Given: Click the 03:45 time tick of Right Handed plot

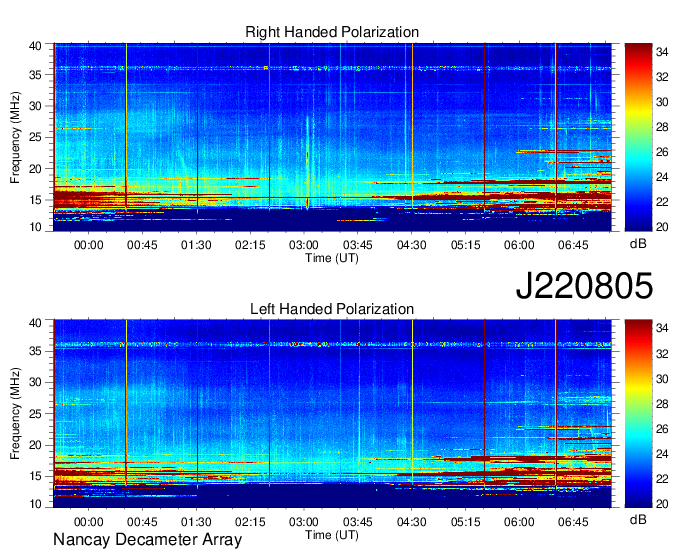Looking at the screenshot, I should [358, 245].
